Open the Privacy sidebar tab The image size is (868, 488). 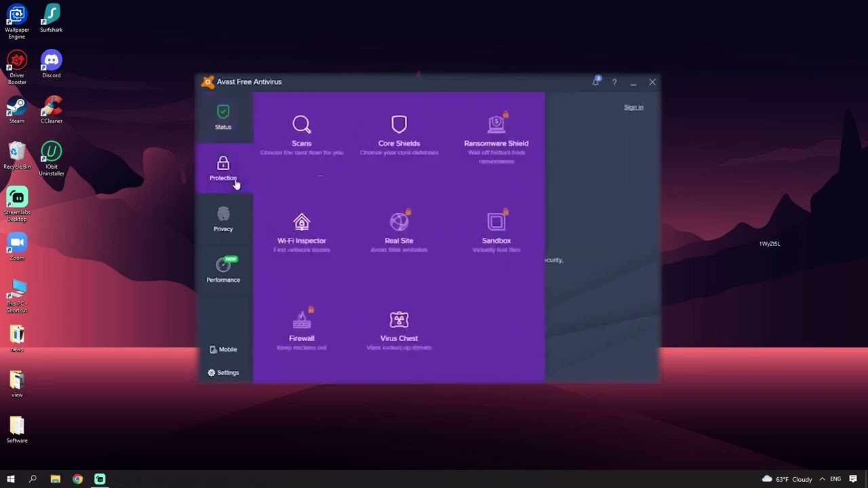tap(223, 219)
